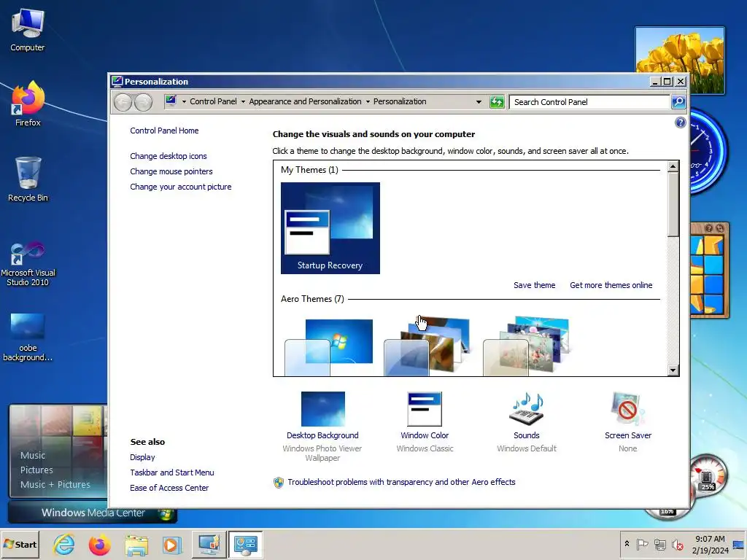This screenshot has width=747, height=560.
Task: Click the Sounds keyboard and notes icon
Action: click(527, 409)
